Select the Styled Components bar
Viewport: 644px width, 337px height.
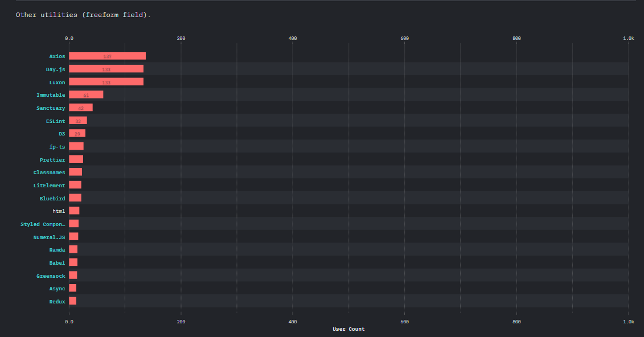click(x=74, y=224)
